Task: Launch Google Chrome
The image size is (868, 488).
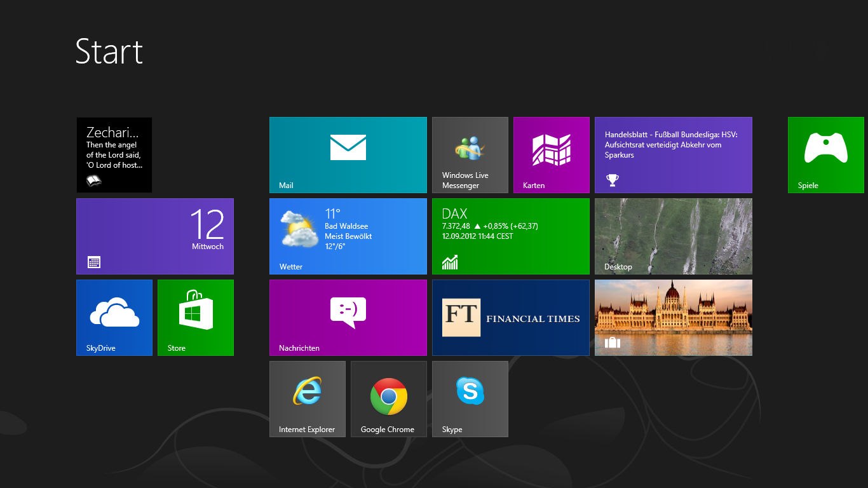Action: 388,398
